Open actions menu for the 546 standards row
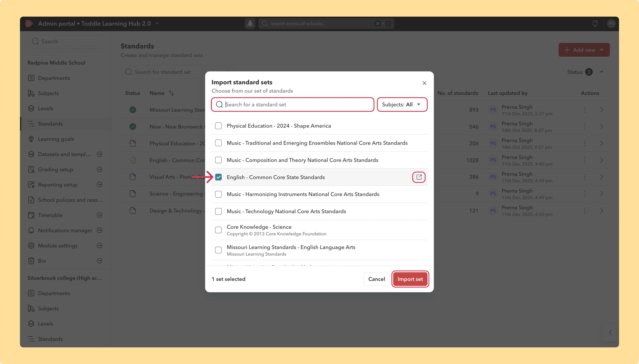639x364 pixels. click(585, 127)
